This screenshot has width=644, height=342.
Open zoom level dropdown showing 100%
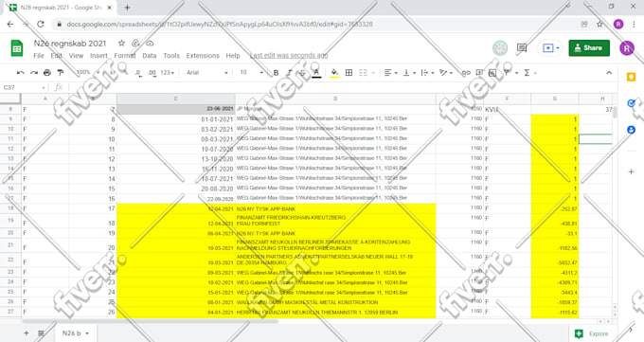click(88, 72)
